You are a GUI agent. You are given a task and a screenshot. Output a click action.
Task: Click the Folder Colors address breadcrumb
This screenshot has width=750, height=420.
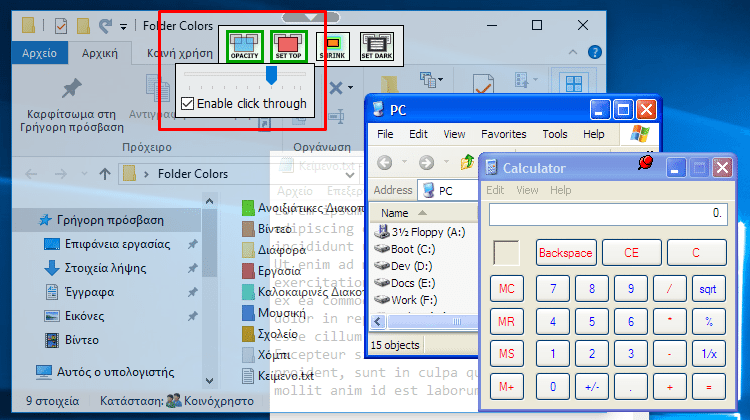(193, 174)
